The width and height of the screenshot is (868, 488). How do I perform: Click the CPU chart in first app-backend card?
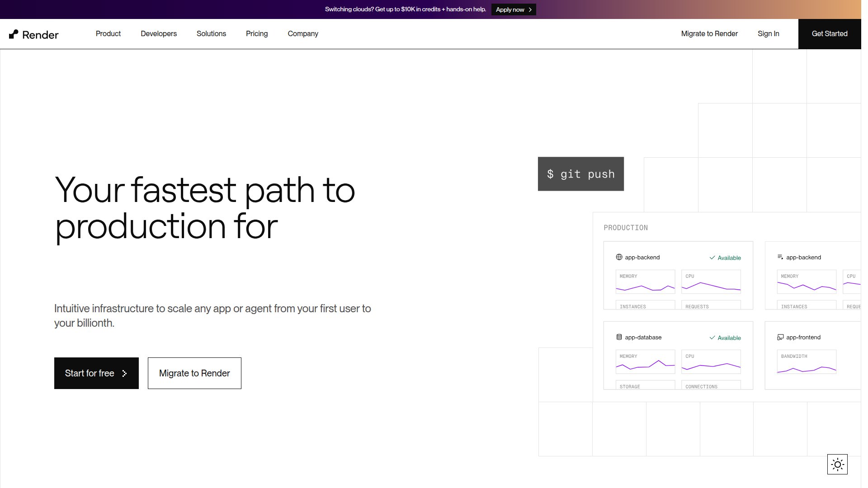click(711, 282)
